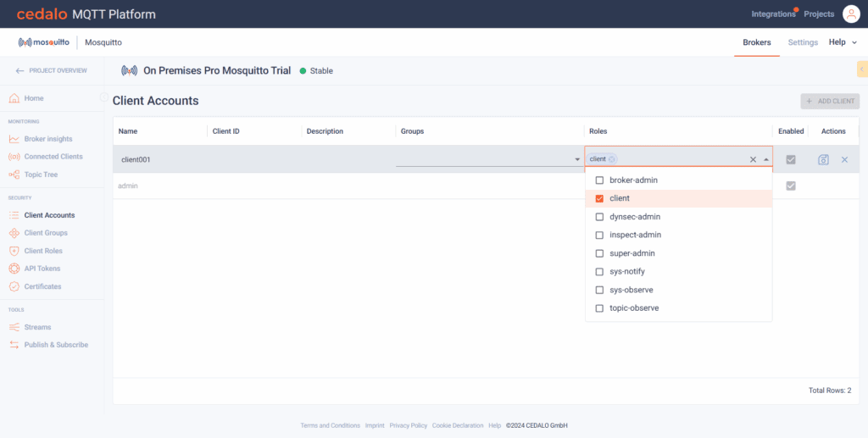The image size is (868, 438).
Task: Open the user profile avatar icon
Action: [x=850, y=14]
